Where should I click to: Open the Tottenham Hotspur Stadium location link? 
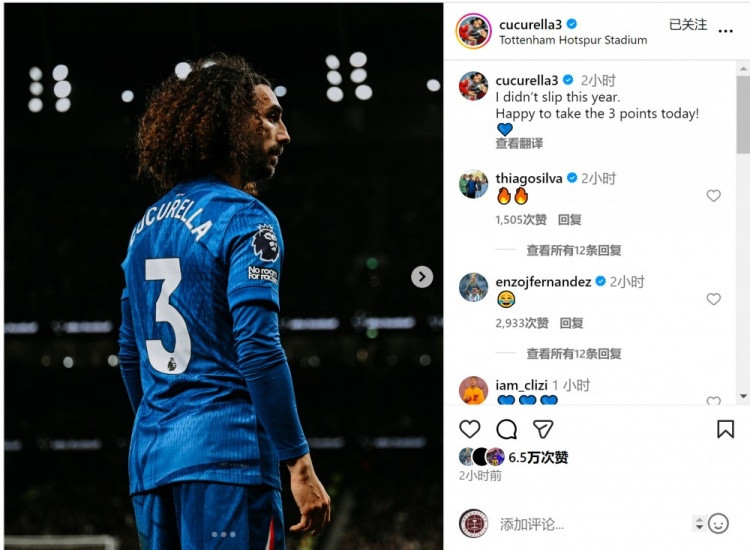[573, 40]
